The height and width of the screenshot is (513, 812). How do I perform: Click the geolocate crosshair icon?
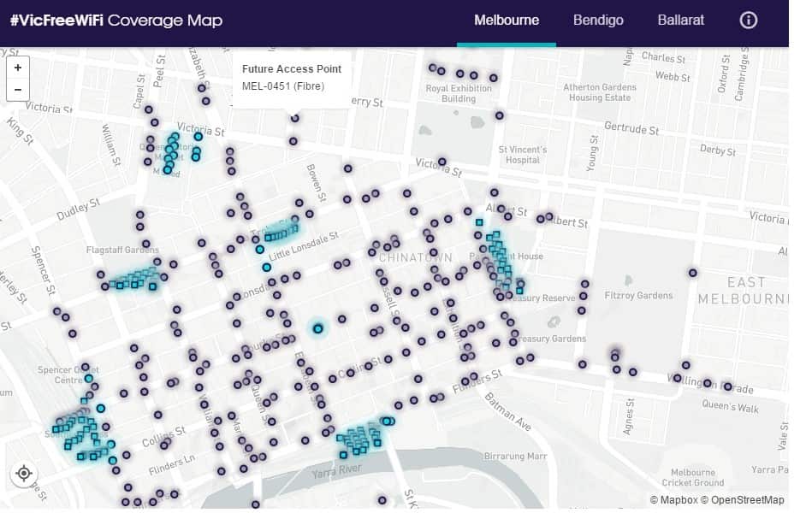[x=23, y=474]
